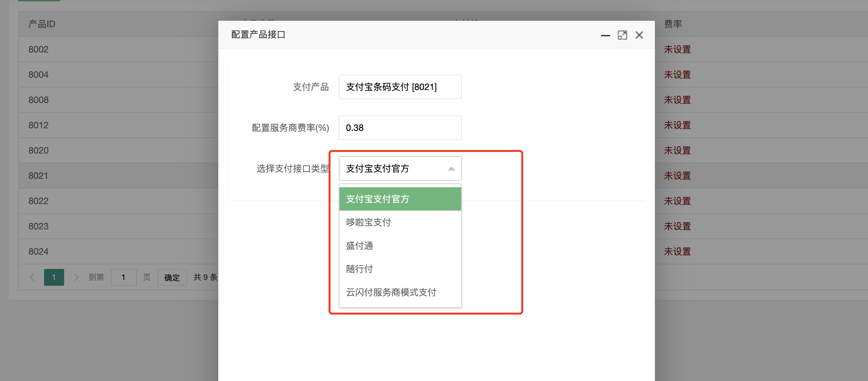Click 未设置 rate in row 8008
The height and width of the screenshot is (381, 868).
point(677,100)
